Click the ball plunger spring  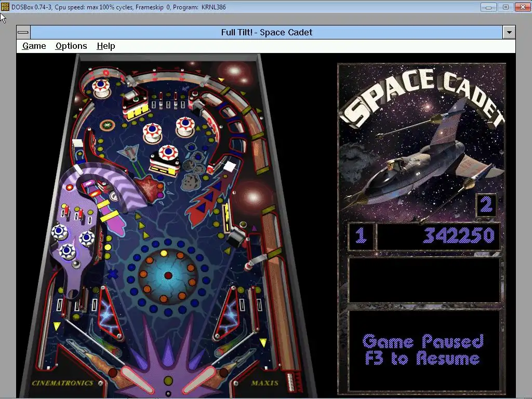pyautogui.click(x=291, y=382)
